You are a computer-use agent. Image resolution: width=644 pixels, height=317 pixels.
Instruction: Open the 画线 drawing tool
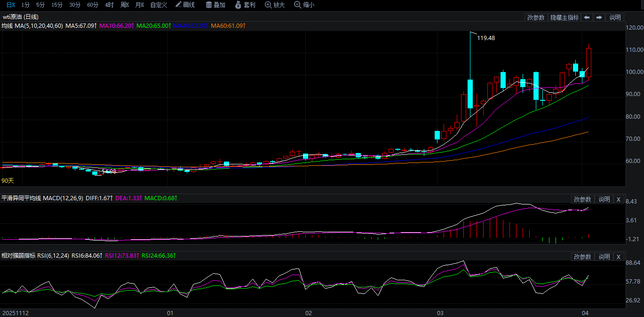tap(185, 5)
